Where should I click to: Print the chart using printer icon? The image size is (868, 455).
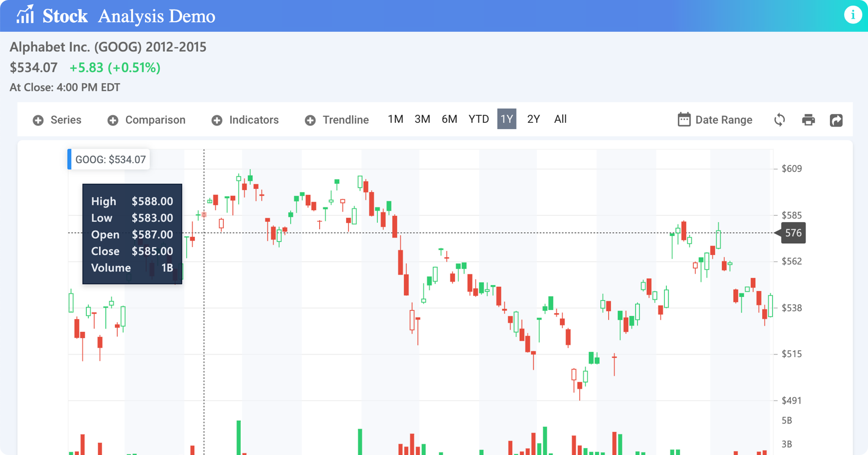808,120
